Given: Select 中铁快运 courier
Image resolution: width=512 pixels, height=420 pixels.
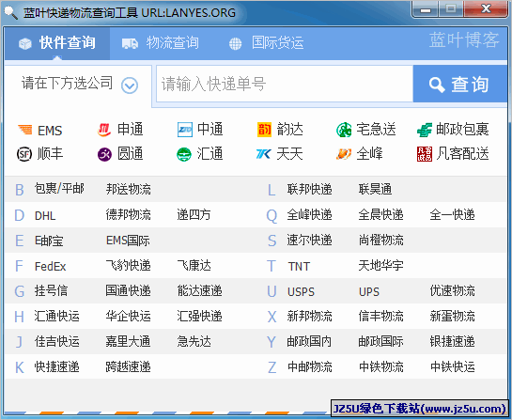Looking at the screenshot, I should tap(452, 366).
